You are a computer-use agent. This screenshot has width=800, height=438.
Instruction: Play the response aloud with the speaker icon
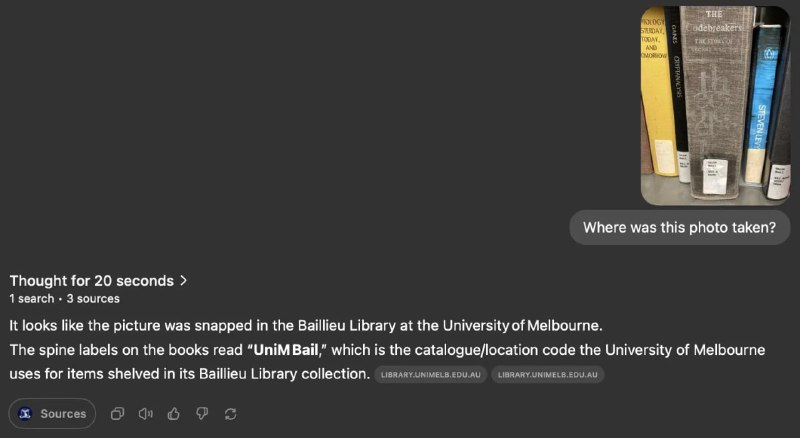click(145, 413)
